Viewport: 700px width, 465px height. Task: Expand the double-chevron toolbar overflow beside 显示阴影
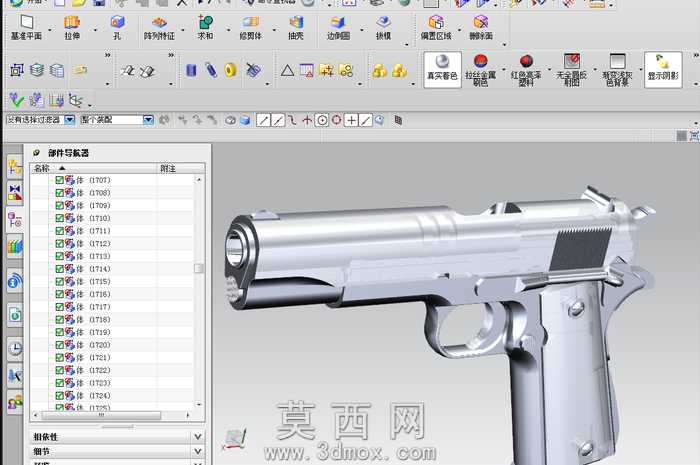pos(696,55)
